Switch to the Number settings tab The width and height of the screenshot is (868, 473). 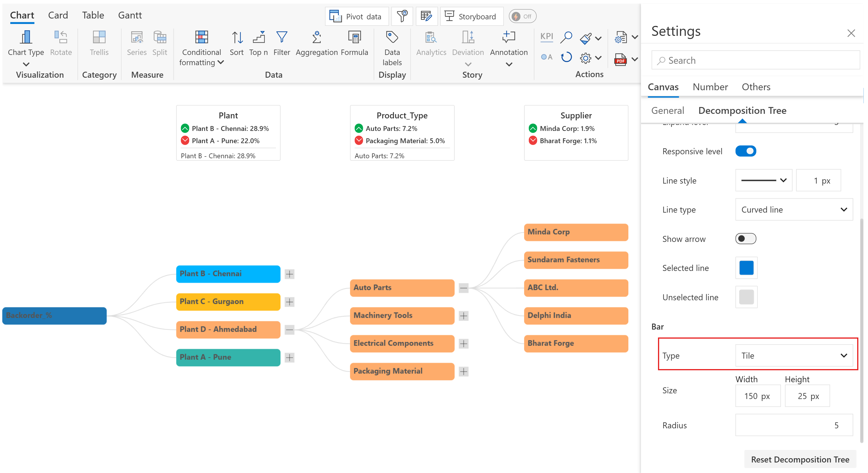click(x=710, y=87)
